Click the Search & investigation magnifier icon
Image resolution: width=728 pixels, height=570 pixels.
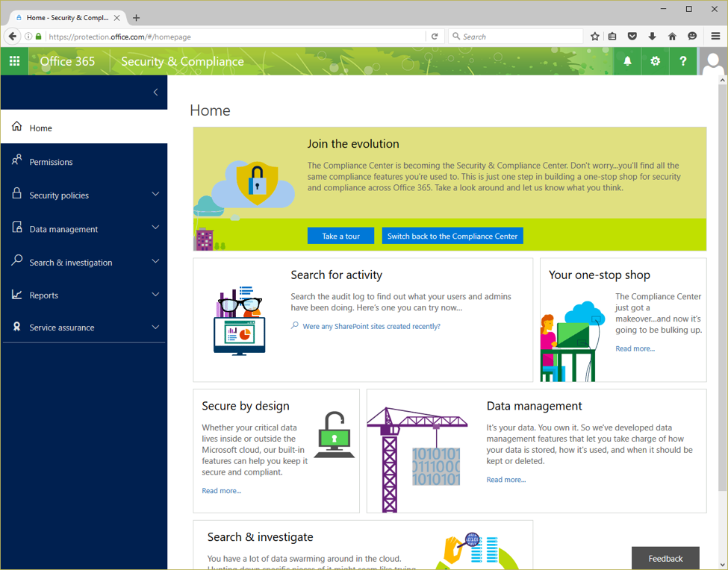(x=16, y=260)
